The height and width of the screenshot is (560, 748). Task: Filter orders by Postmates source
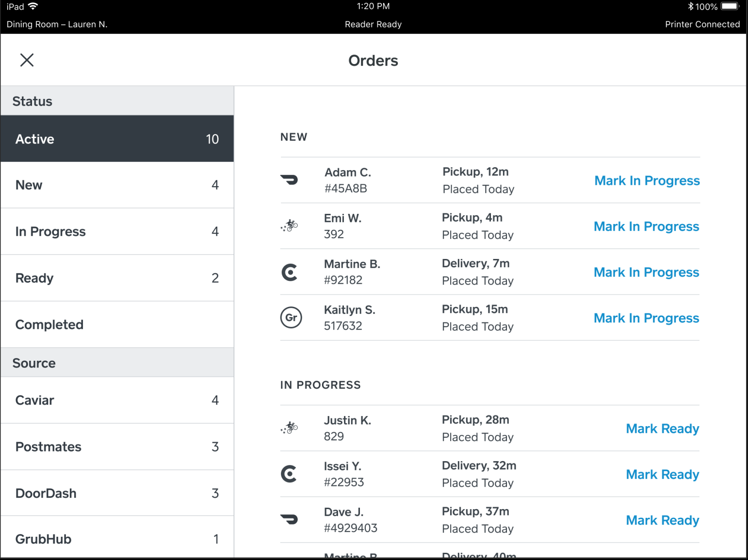(117, 447)
